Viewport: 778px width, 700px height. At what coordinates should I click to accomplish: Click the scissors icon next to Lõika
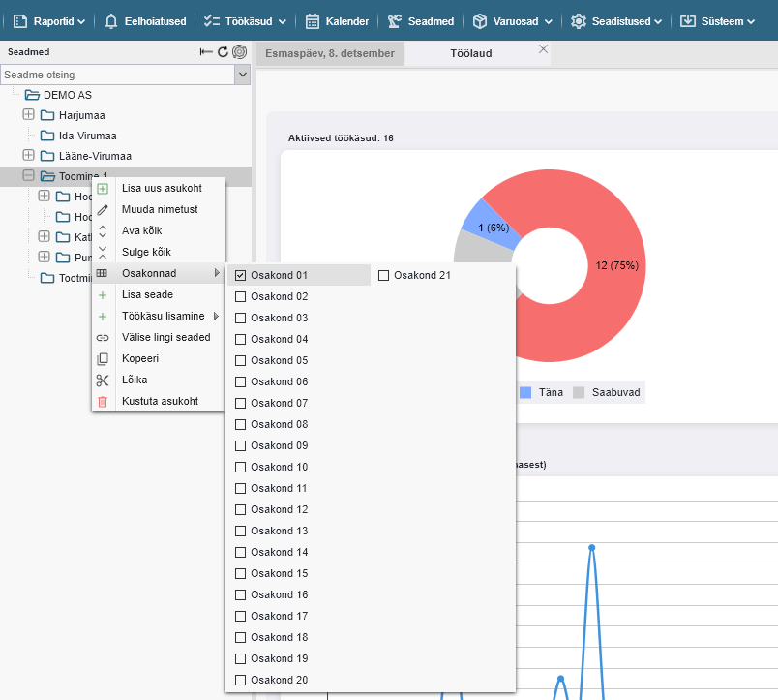[x=103, y=380]
